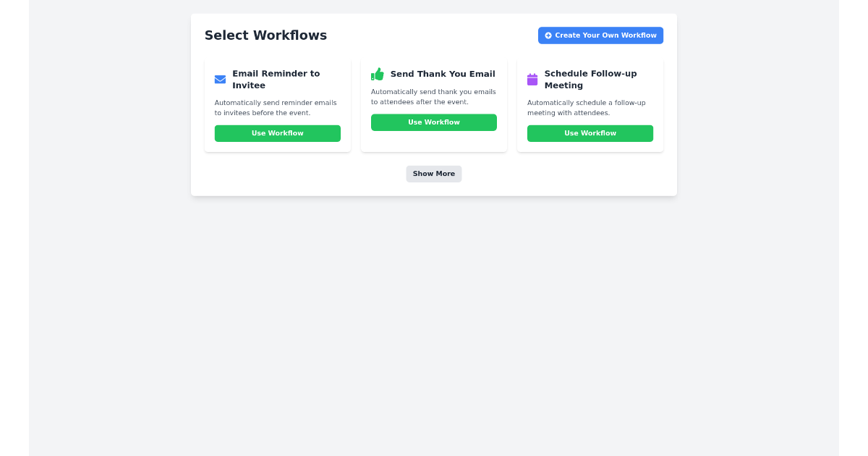Select the thank you email workflow icon

point(377,73)
